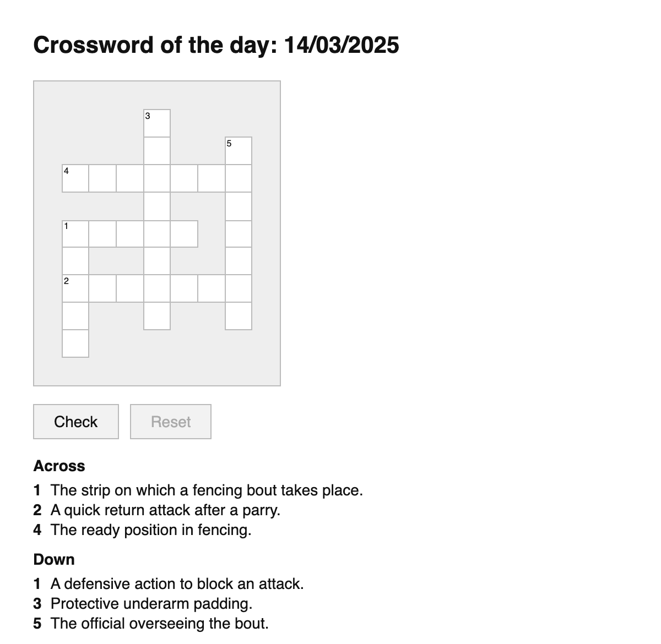This screenshot has width=661, height=644.
Task: Select the bottom cell of 1 Down
Action: [x=75, y=342]
